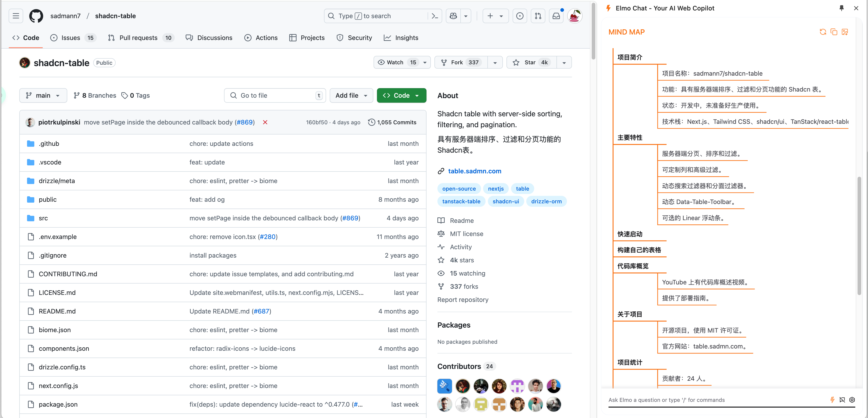Screen dimensions: 868x418
Task: Switch to the Actions tab
Action: tap(261, 38)
